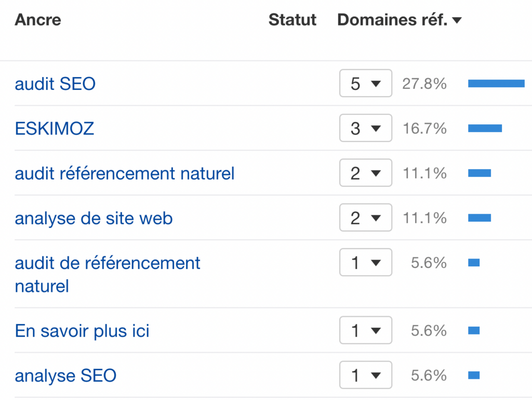
Task: Expand domains dropdown for analyse de site web
Action: pyautogui.click(x=366, y=217)
